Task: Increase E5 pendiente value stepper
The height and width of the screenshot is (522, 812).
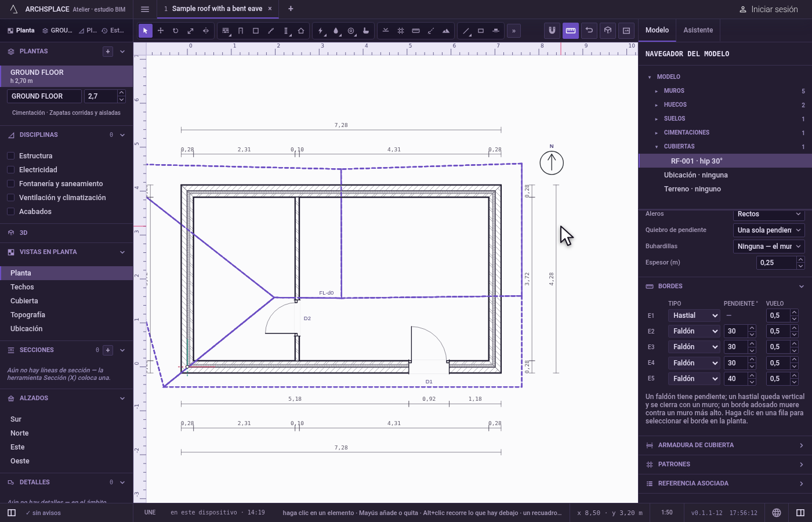Action: coord(752,375)
